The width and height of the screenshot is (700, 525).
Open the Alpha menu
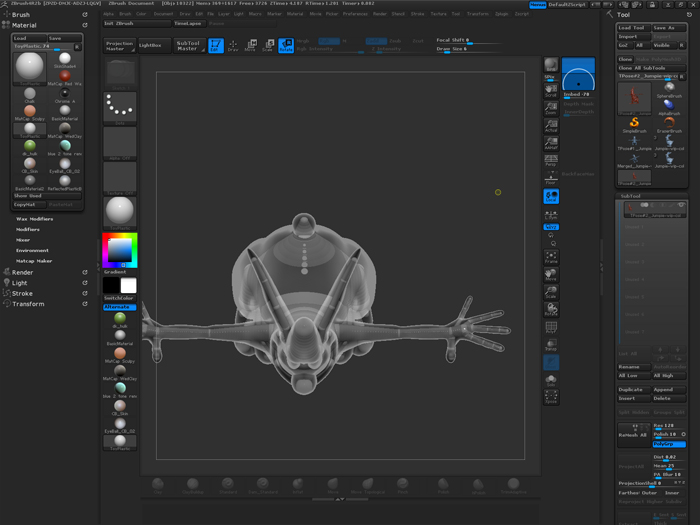108,14
